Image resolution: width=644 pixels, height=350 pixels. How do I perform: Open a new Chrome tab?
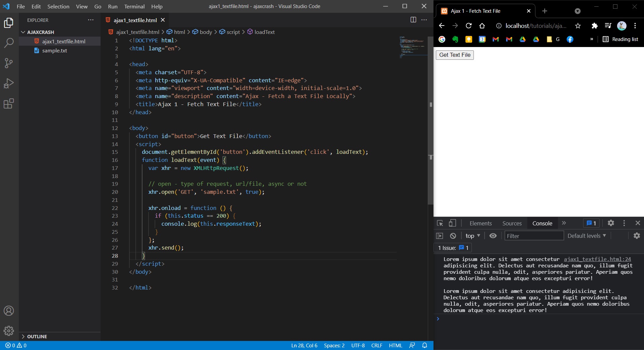[544, 11]
